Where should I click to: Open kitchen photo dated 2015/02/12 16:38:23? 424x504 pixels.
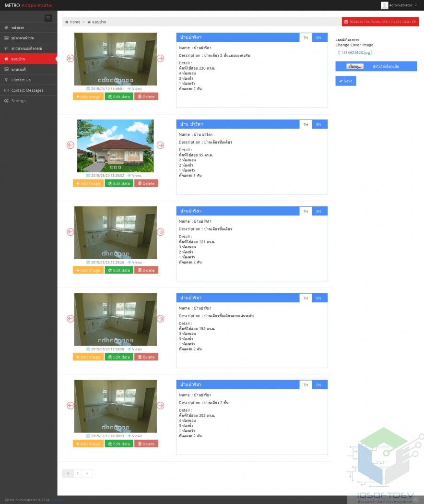(115, 406)
